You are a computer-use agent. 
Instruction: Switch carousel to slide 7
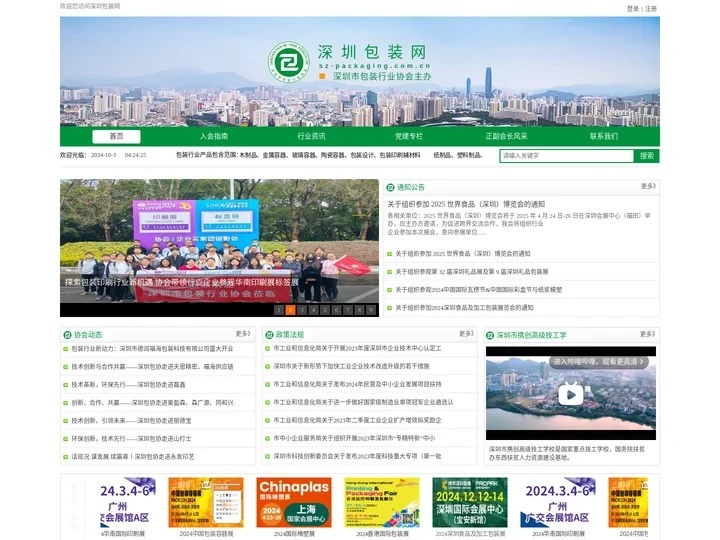(348, 310)
